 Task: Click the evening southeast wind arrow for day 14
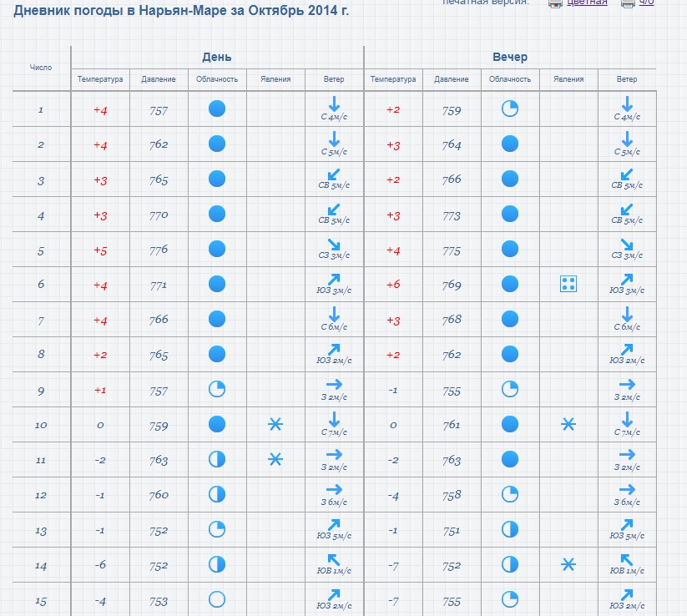[x=627, y=560]
